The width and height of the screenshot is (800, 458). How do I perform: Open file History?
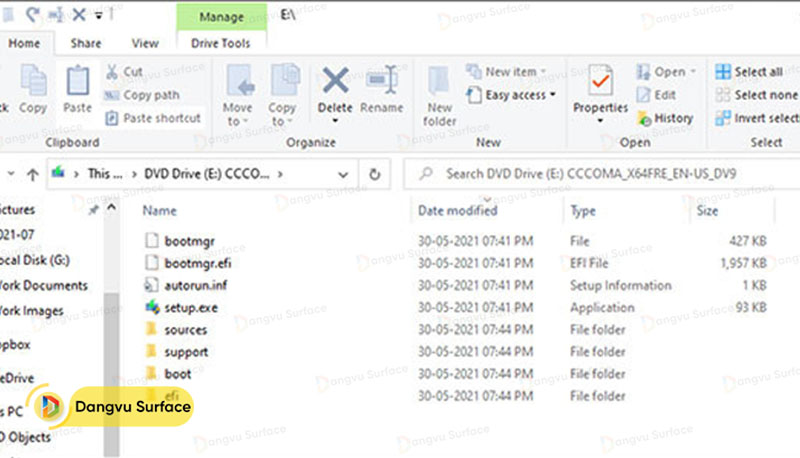click(665, 118)
